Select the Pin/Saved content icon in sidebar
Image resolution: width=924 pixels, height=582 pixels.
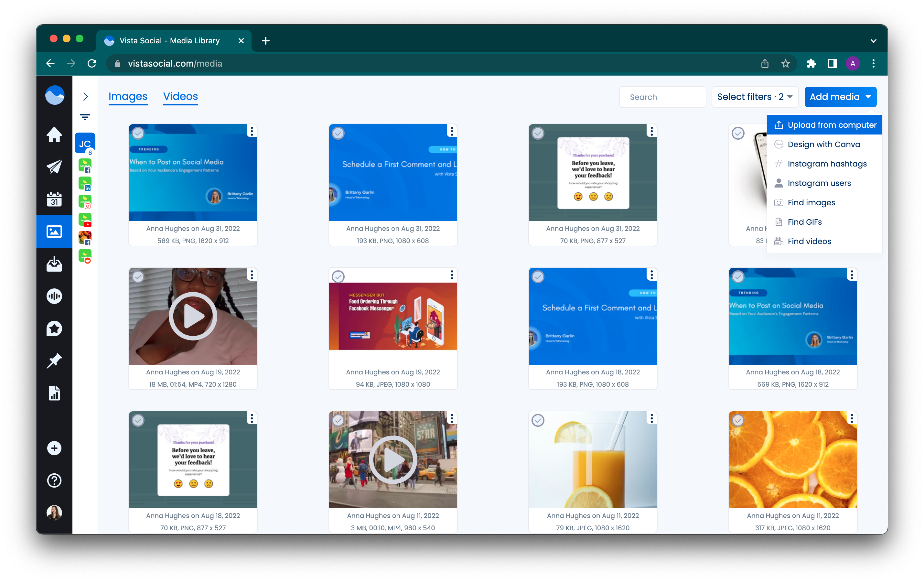(x=55, y=361)
